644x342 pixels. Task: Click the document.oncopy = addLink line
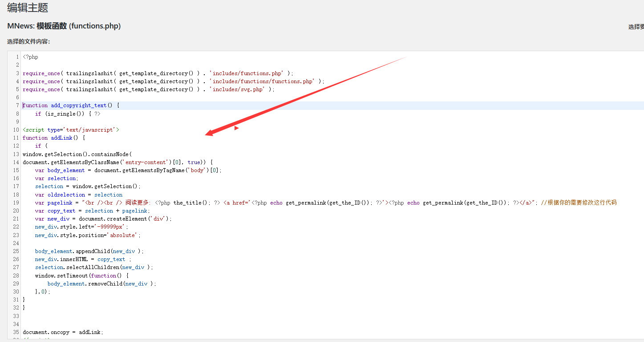click(x=63, y=332)
